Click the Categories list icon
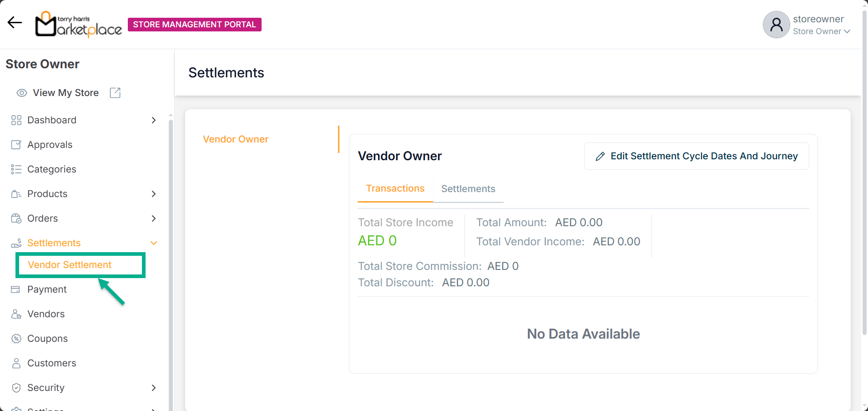Screen dimensions: 868x411 [16, 169]
